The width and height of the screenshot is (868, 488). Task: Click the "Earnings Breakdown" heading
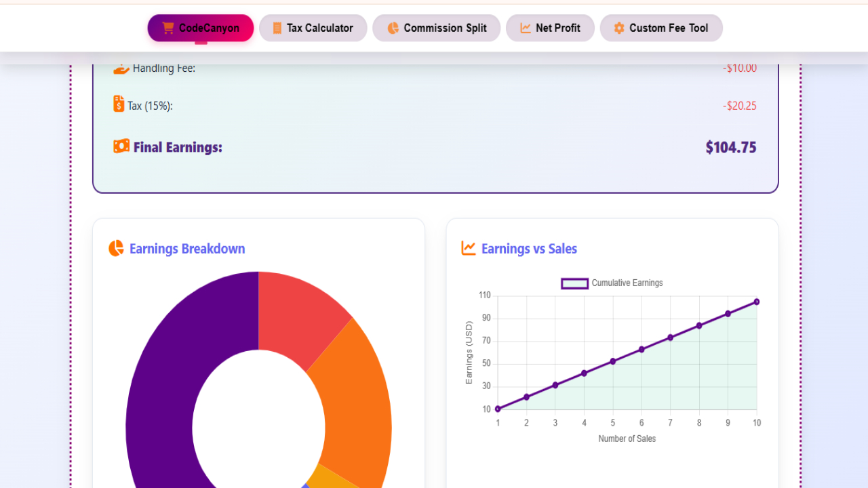[187, 249]
